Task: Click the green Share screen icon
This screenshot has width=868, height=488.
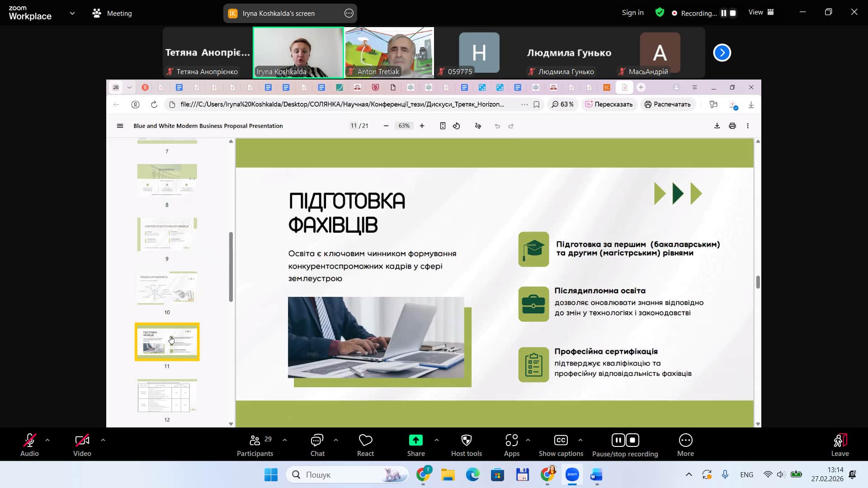Action: coord(415,441)
